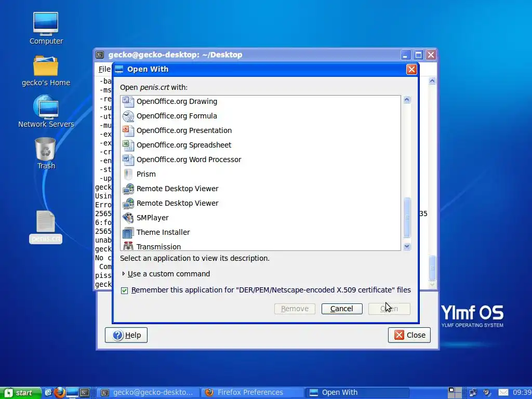532x399 pixels.
Task: Click the workspace switcher in tray
Action: click(x=455, y=393)
